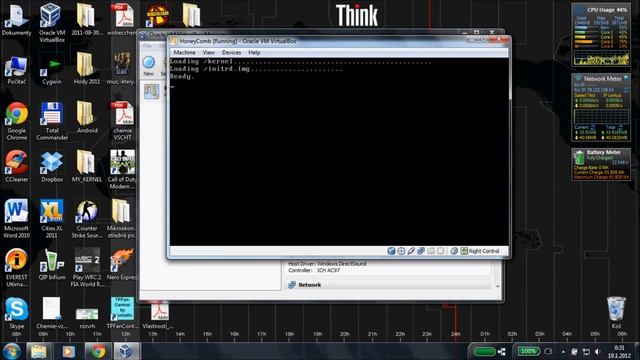Open the Koš recycle bin
Viewport: 640px width, 360px height.
(x=616, y=313)
